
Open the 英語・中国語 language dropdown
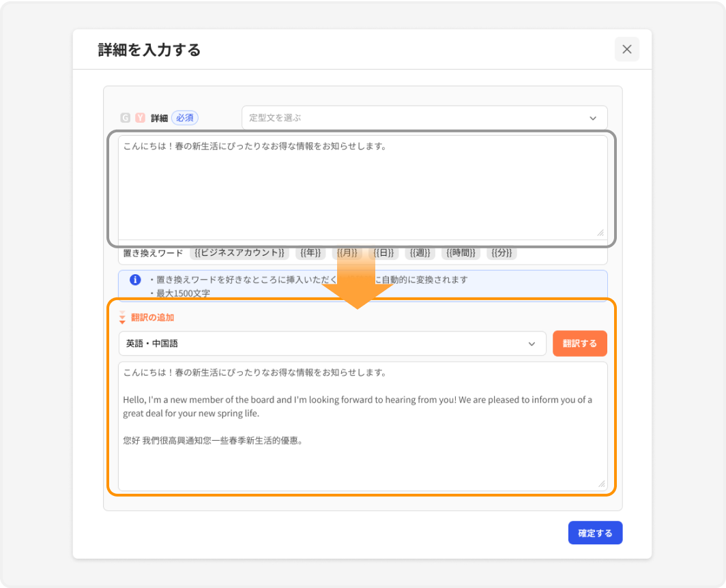tap(331, 344)
